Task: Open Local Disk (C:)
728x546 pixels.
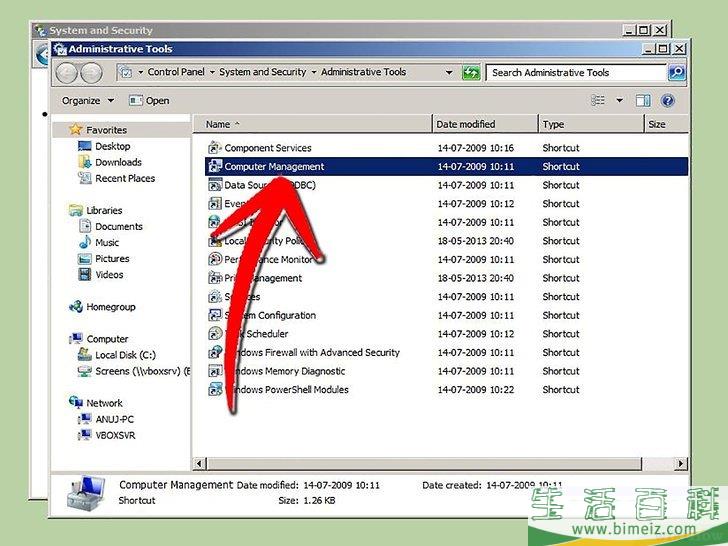Action: tap(117, 355)
